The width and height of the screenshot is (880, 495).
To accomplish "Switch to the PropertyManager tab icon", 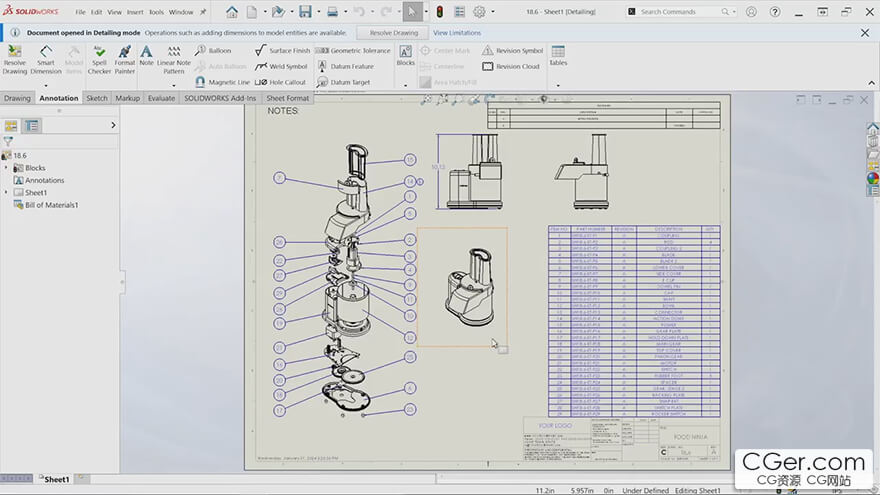I will [x=32, y=126].
